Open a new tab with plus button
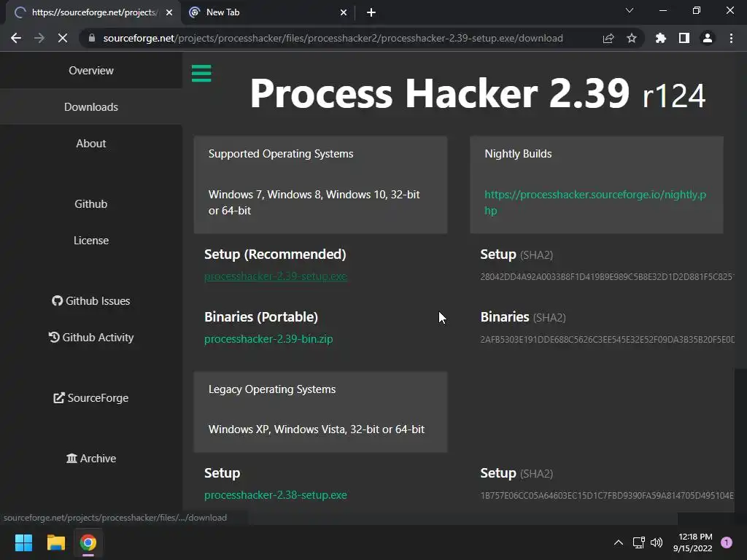The height and width of the screenshot is (560, 747). (x=371, y=12)
